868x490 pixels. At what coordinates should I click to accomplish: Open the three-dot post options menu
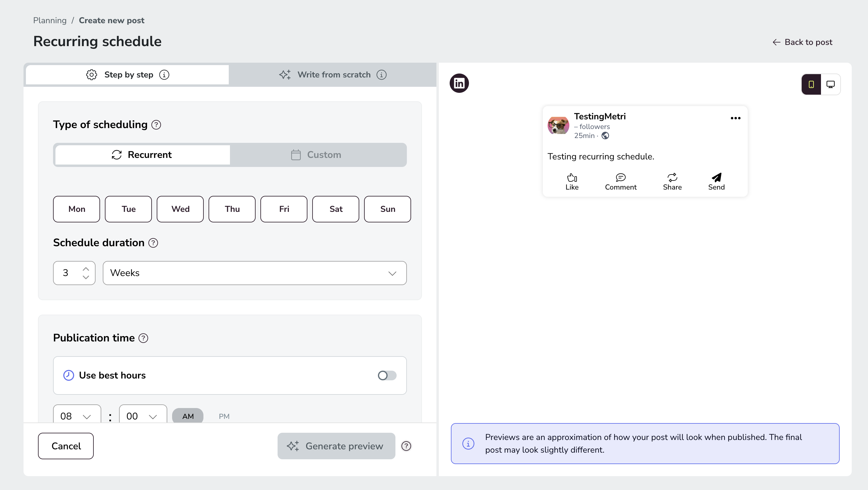click(735, 118)
